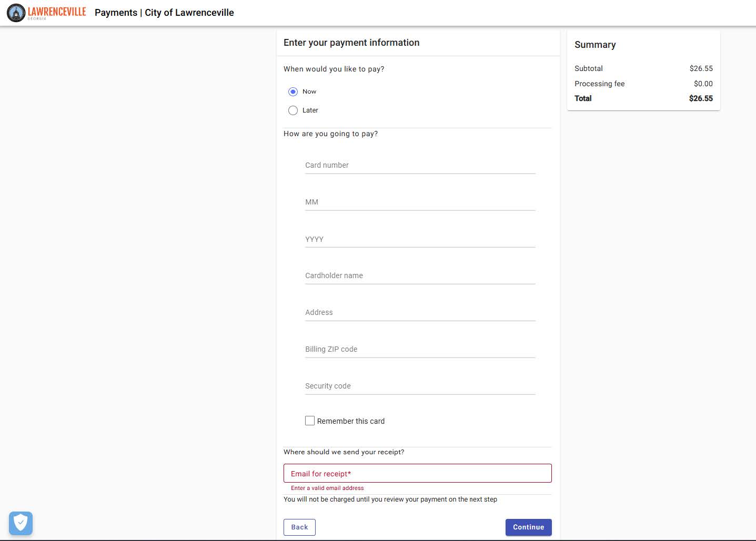Image resolution: width=756 pixels, height=541 pixels.
Task: Click the City of Lawrenceville seal logo
Action: [16, 13]
